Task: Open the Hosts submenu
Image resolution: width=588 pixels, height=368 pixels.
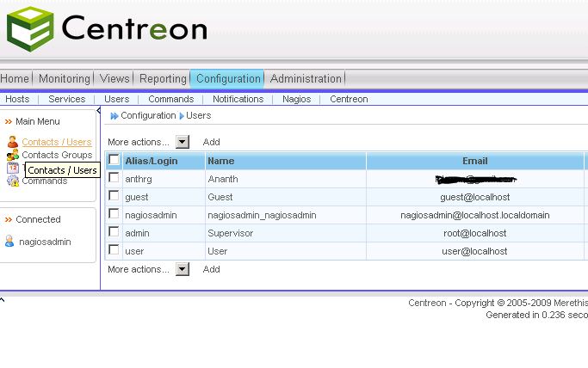Action: (17, 99)
